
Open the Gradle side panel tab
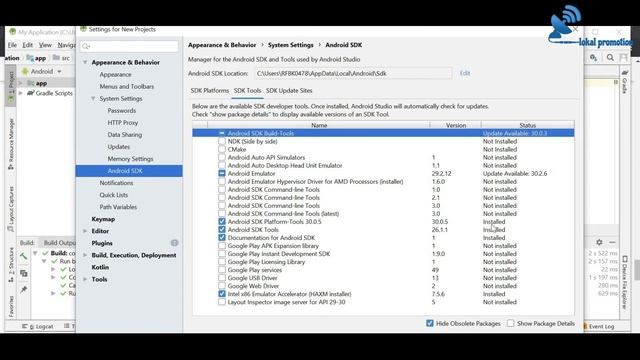[624, 82]
